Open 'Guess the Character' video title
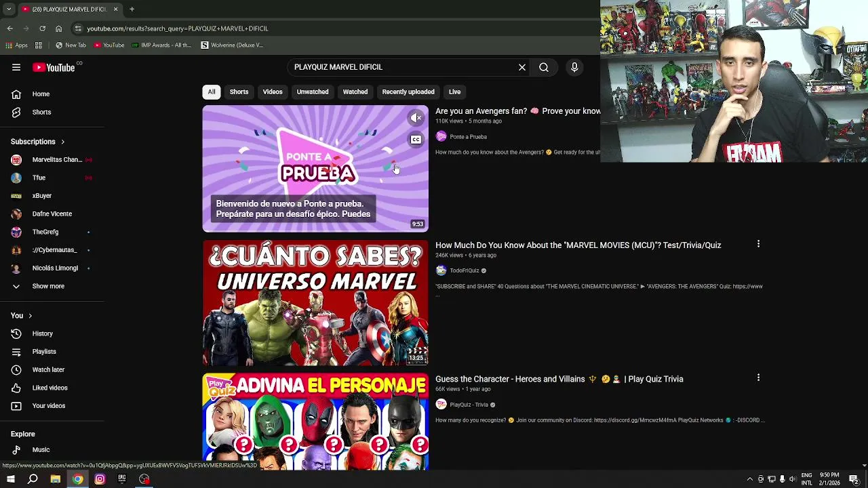Screen dimensions: 868x488 coord(559,380)
